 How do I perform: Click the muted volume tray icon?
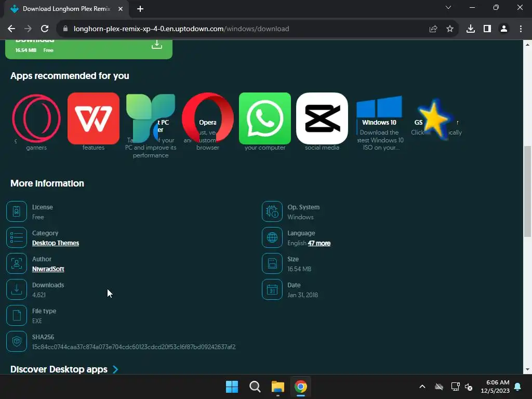click(x=469, y=387)
